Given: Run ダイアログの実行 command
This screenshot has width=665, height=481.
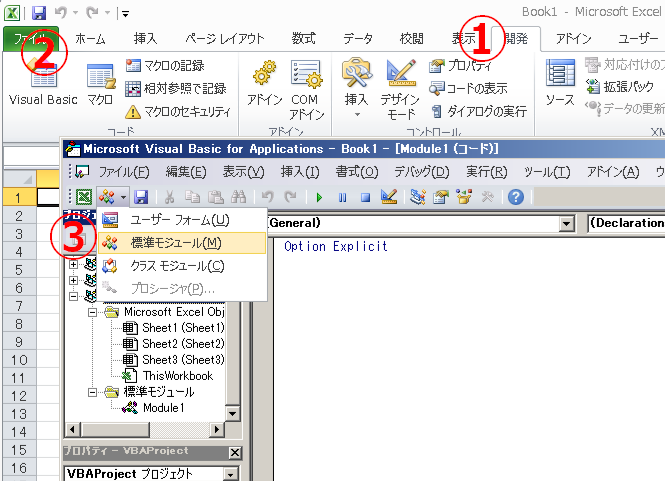Looking at the screenshot, I should [x=478, y=112].
